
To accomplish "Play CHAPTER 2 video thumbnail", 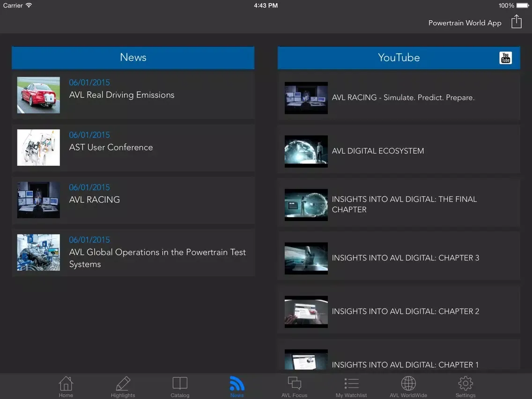I will (306, 312).
